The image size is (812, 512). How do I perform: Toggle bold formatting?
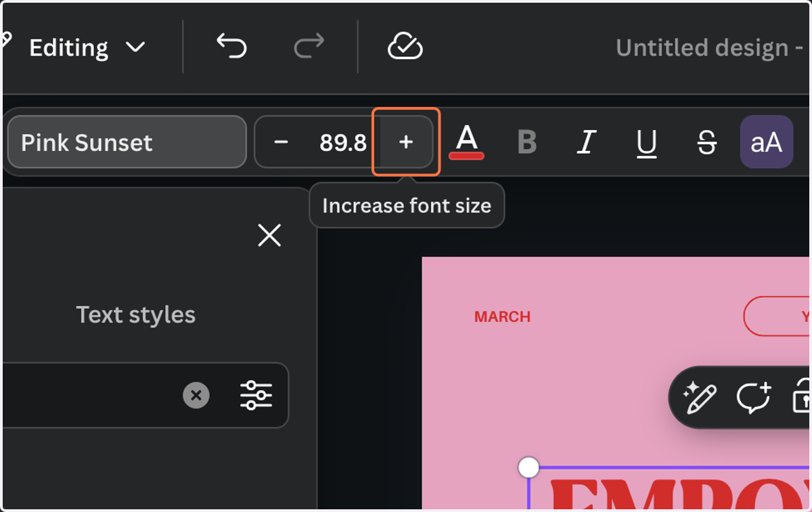click(527, 142)
